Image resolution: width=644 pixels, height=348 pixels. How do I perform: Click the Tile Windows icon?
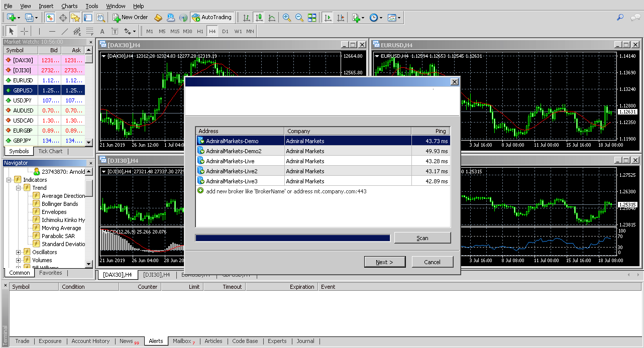(312, 18)
